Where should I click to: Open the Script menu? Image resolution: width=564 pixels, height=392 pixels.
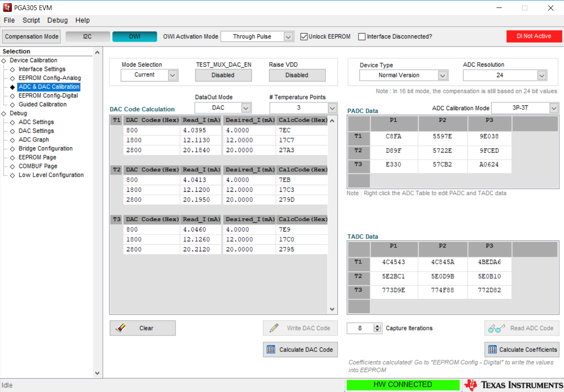31,20
